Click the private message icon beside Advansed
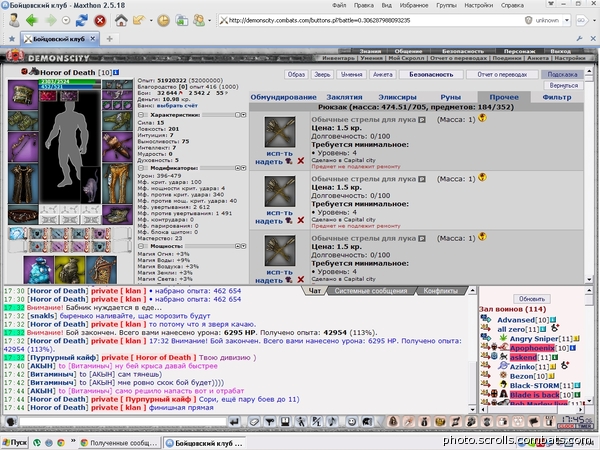Viewport: 600px width, 450px height. coord(486,318)
